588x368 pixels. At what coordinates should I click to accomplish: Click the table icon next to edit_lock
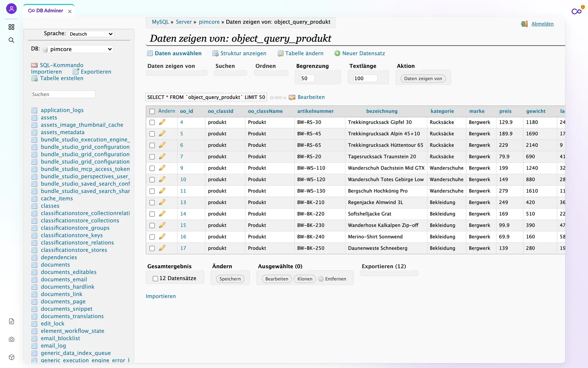click(35, 324)
